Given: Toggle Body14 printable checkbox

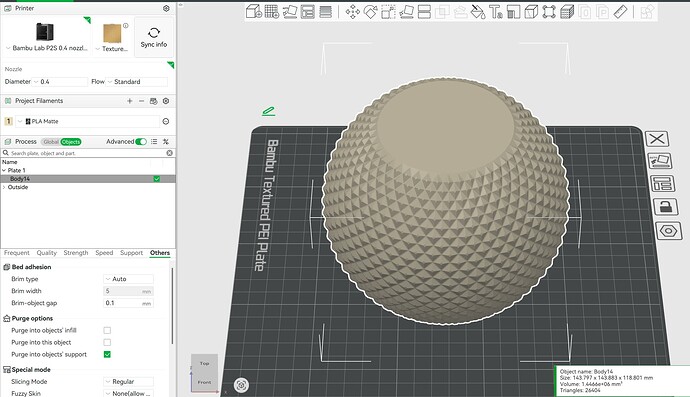Looking at the screenshot, I should coord(157,179).
